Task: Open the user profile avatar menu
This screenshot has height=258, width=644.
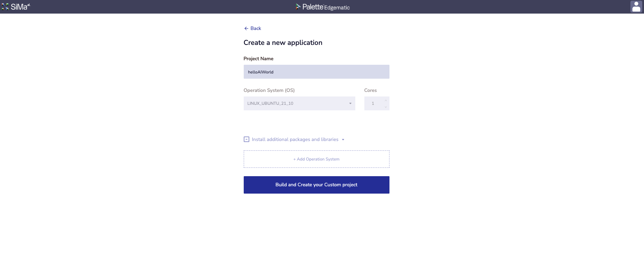Action: (x=636, y=7)
